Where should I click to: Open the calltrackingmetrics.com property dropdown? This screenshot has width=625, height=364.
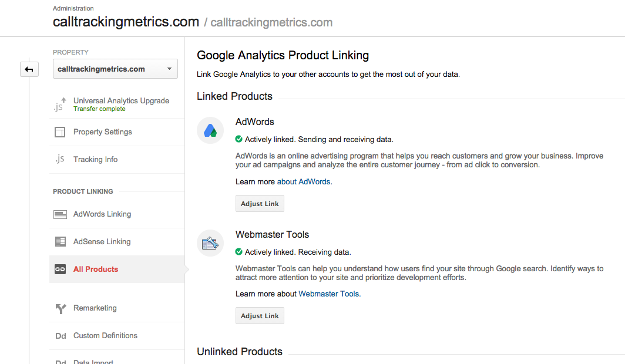coord(115,69)
